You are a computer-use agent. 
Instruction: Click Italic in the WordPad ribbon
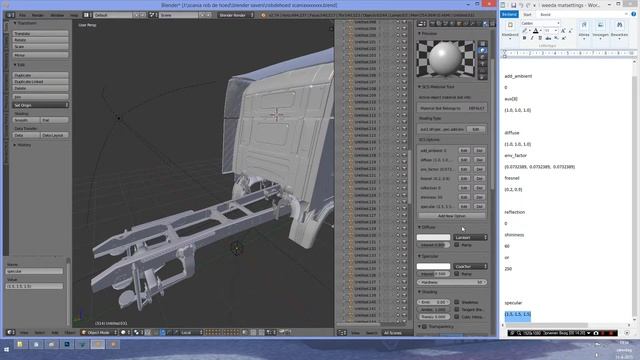[x=532, y=38]
